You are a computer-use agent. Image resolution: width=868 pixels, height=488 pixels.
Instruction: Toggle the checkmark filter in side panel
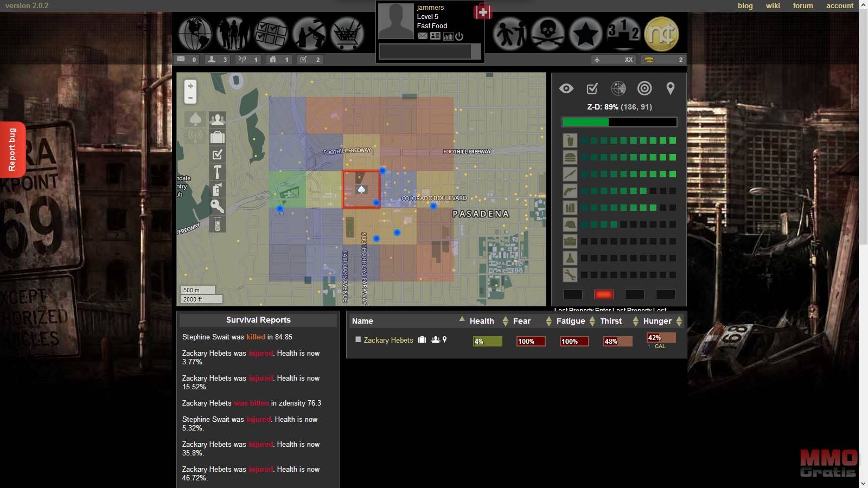(592, 88)
